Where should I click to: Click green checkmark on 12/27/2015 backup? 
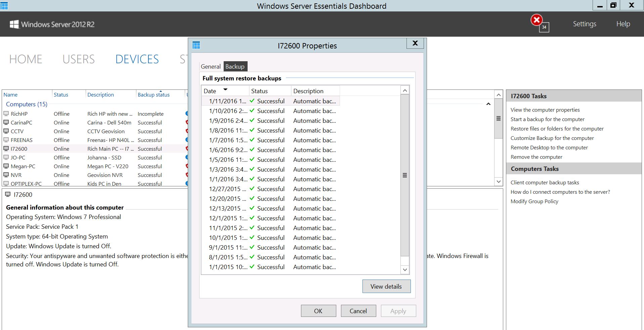click(252, 189)
